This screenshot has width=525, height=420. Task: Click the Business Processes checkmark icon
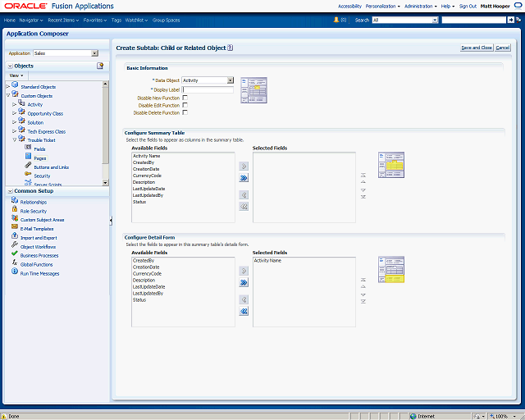tap(15, 253)
